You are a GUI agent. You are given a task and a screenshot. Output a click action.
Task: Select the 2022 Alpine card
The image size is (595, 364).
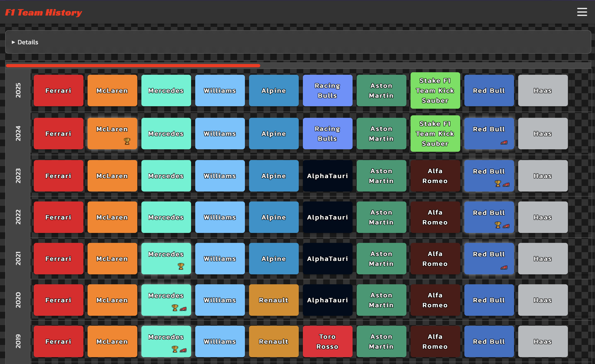click(x=274, y=217)
